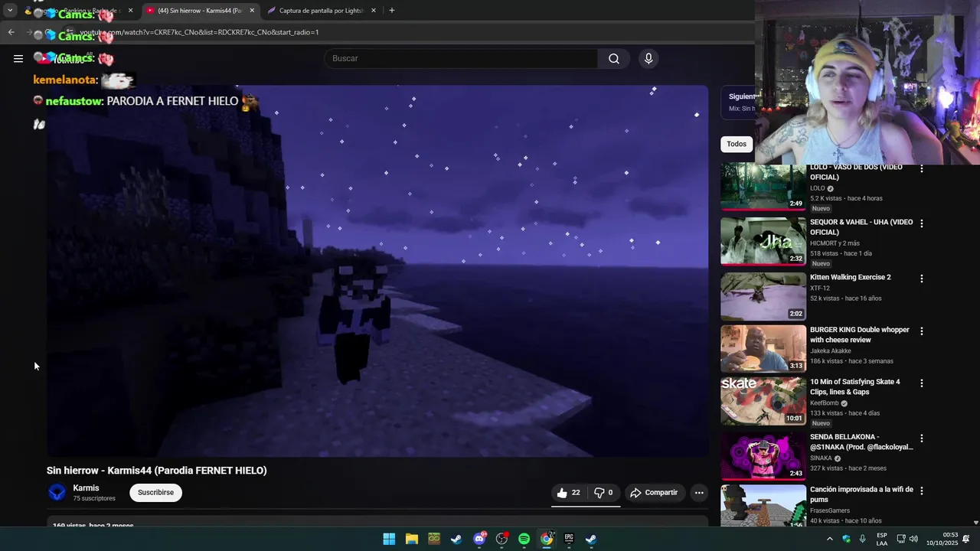Click the browser address bar URL

coord(199,32)
